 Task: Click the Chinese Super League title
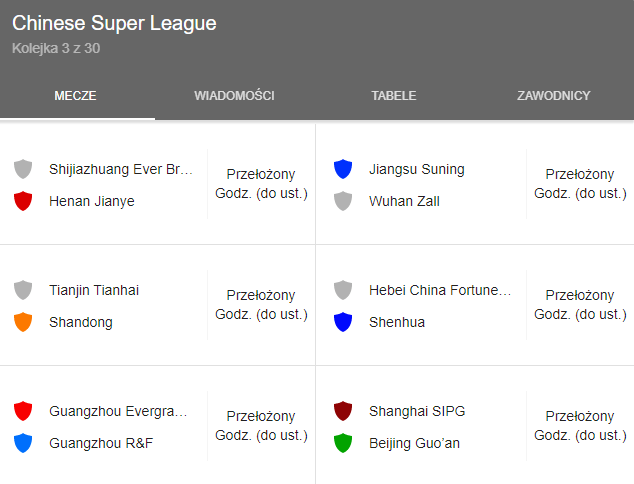[114, 24]
